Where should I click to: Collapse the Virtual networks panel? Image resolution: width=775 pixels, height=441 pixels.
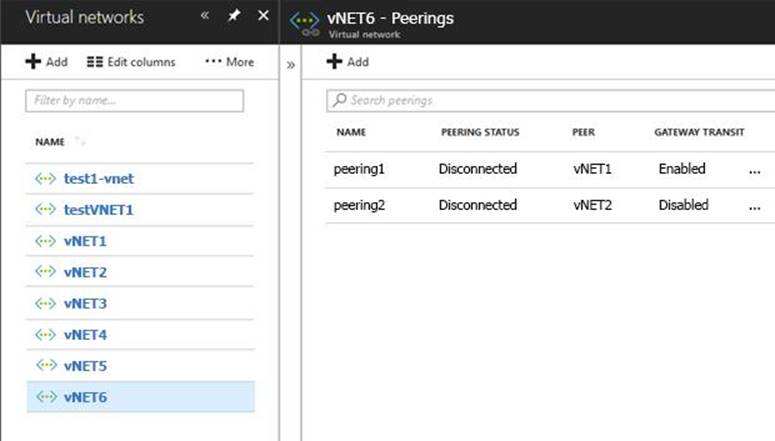[205, 17]
